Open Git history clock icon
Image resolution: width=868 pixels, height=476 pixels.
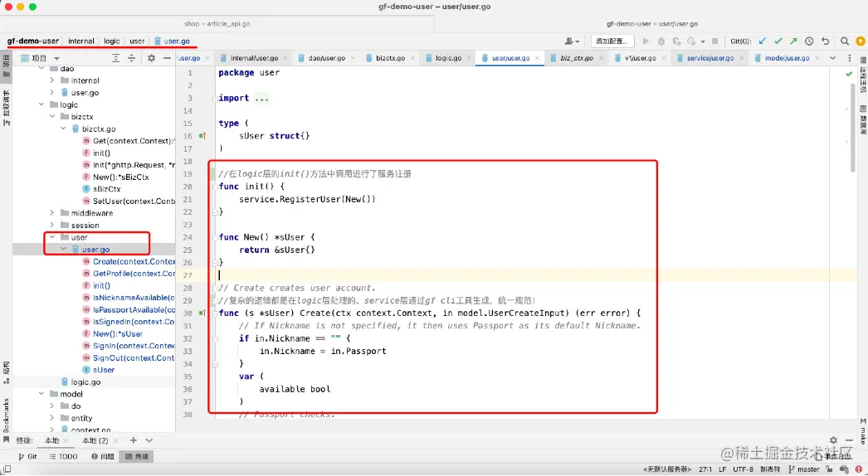coord(809,41)
